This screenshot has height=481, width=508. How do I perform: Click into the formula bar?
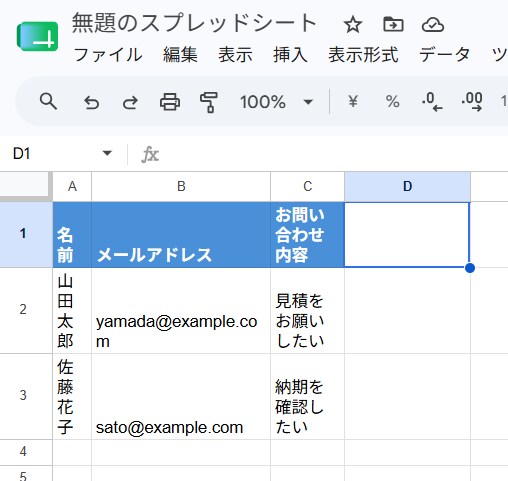click(x=333, y=154)
